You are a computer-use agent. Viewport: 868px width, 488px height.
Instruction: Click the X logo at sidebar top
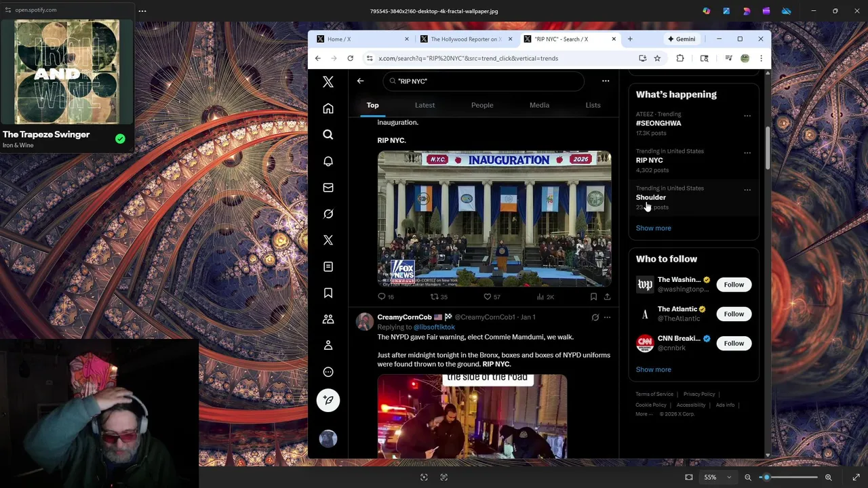[x=328, y=82]
